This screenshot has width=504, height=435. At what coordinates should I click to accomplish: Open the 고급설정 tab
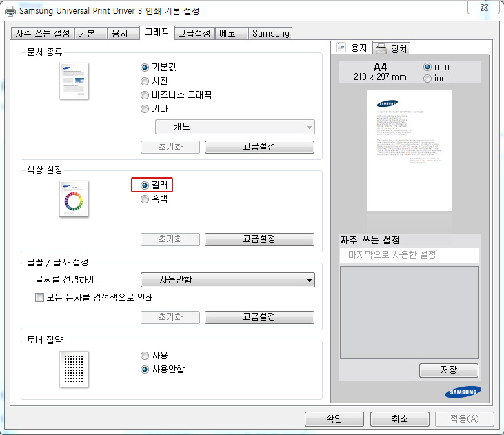(195, 34)
